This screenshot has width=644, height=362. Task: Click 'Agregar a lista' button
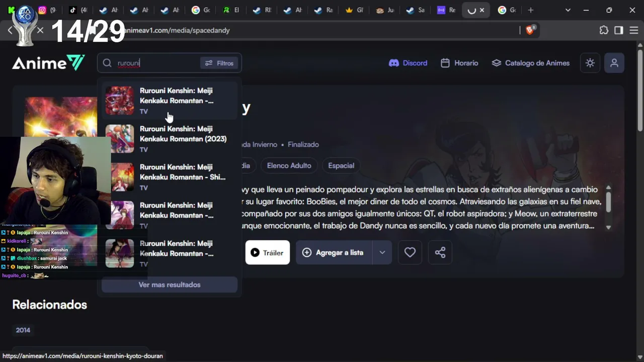click(x=334, y=252)
